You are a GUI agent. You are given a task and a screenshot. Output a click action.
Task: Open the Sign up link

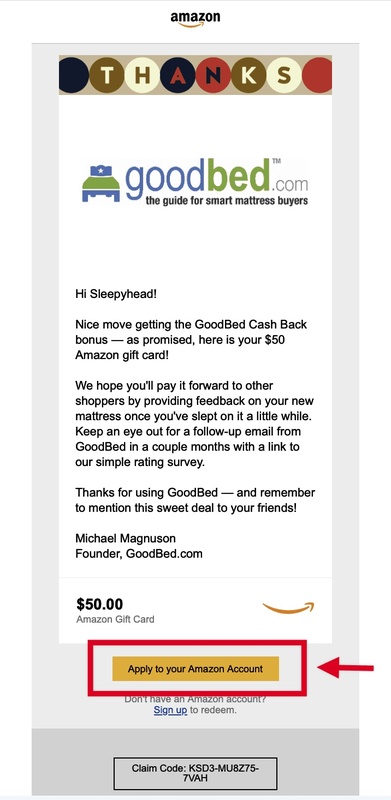[x=170, y=710]
